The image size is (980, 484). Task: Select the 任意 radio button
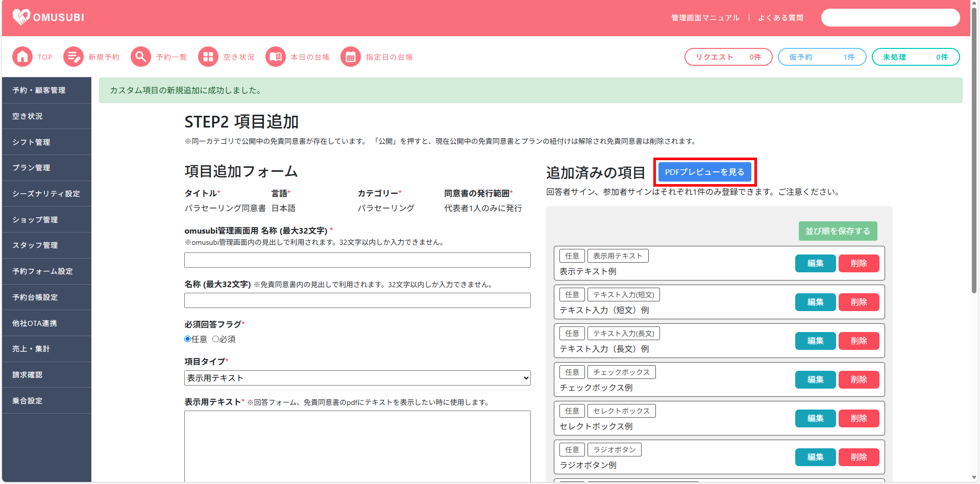[x=188, y=339]
